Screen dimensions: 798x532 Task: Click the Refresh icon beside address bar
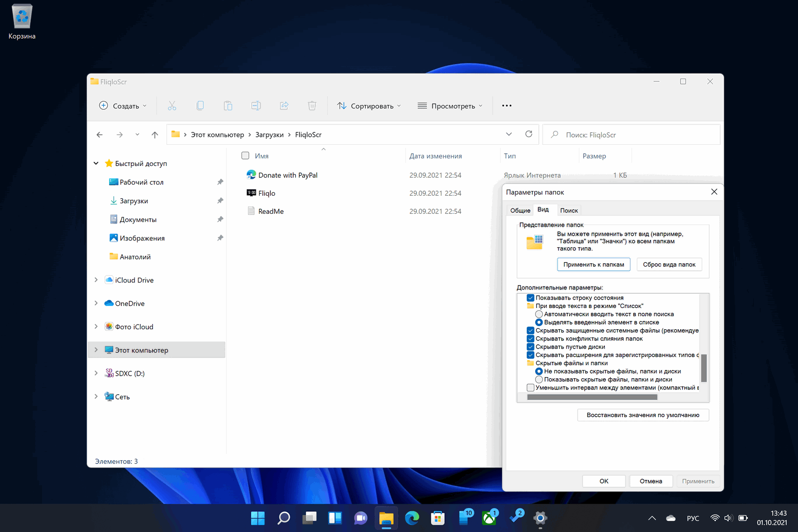(x=529, y=134)
